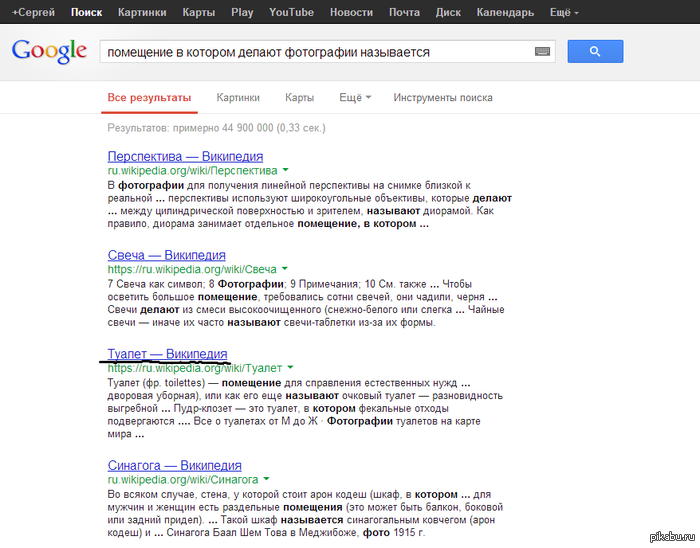Open Почта in the top navigation bar
This screenshot has height=548, width=700.
[405, 12]
